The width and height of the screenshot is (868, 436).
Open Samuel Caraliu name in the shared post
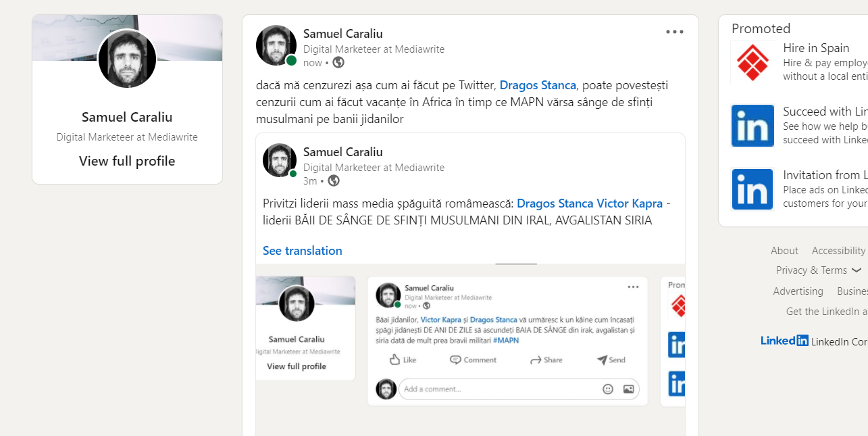pos(342,151)
